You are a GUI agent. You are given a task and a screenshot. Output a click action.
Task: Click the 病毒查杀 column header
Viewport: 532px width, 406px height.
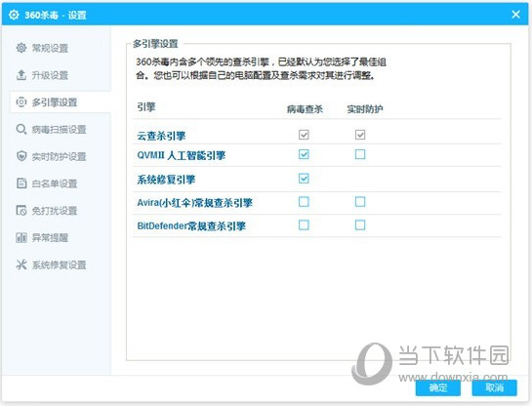(x=305, y=109)
